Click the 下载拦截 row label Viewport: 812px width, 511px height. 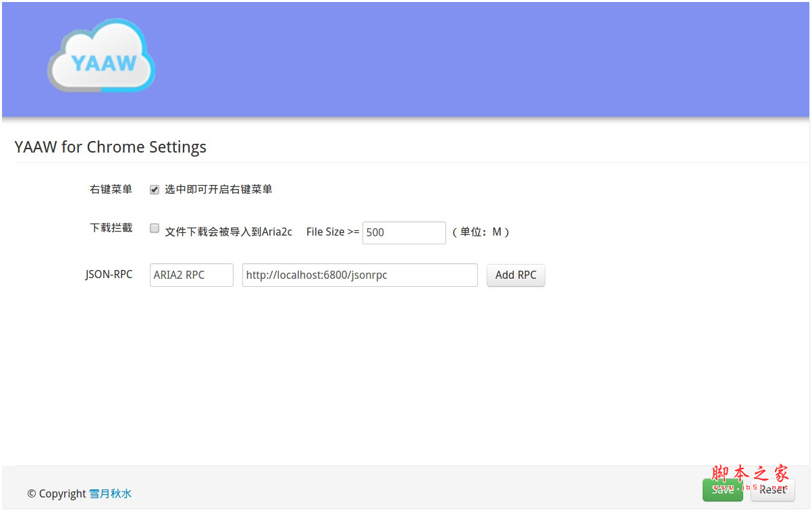(x=111, y=228)
